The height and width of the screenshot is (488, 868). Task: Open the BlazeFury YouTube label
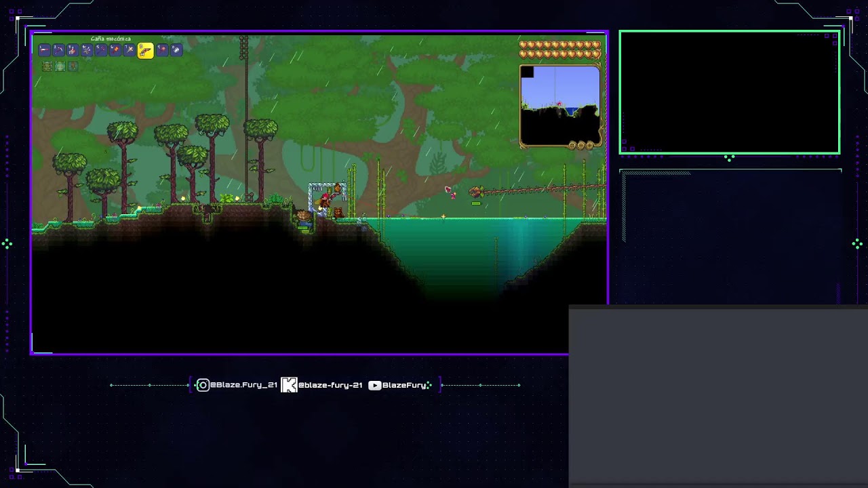[404, 385]
